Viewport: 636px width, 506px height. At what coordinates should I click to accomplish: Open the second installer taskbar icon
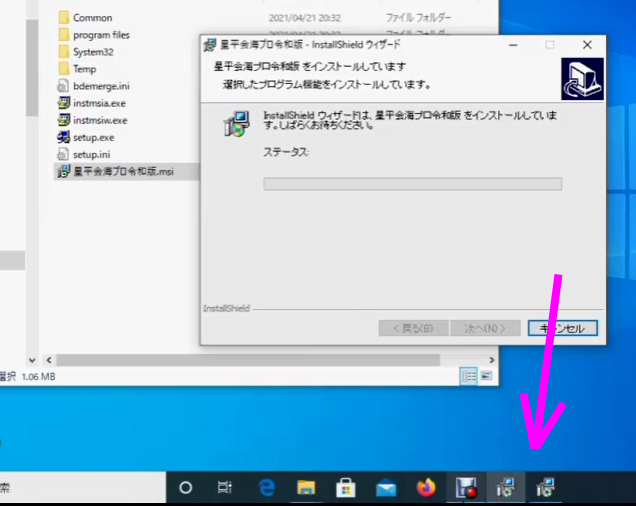pos(545,487)
